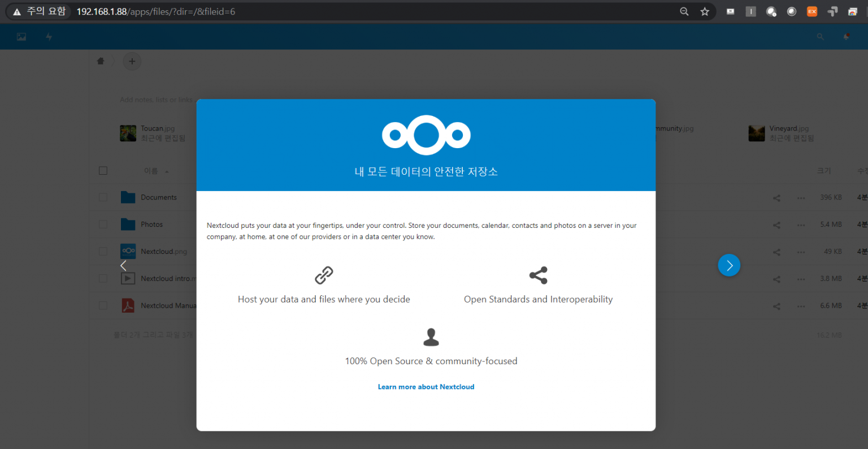Viewport: 868px width, 449px height.
Task: Open more actions for Nextcloud Manual
Action: tap(801, 306)
